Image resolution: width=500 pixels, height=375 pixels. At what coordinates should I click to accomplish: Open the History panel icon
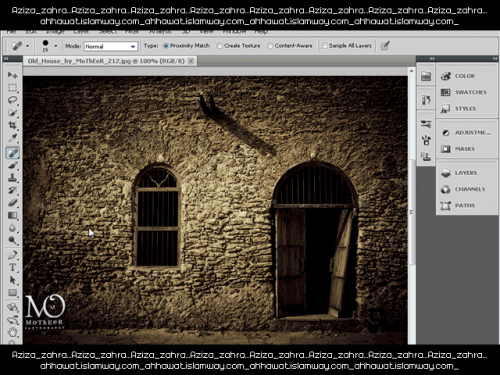tap(426, 100)
